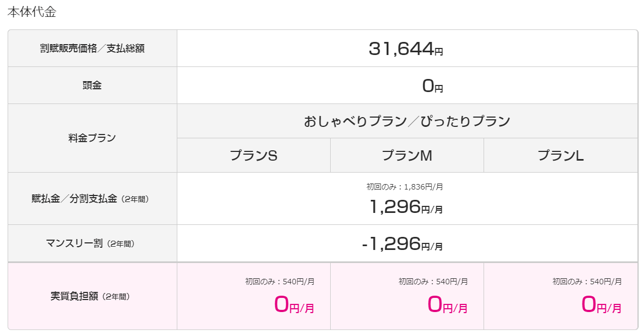Screen dimensions: 644x336
Task: Click the プランS 0円/月 effective cost
Action: (x=294, y=305)
